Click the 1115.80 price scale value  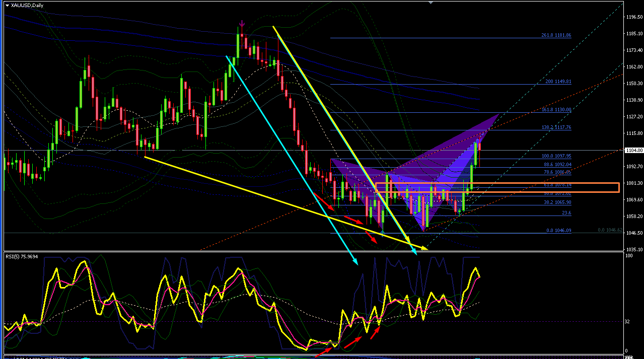pos(634,133)
